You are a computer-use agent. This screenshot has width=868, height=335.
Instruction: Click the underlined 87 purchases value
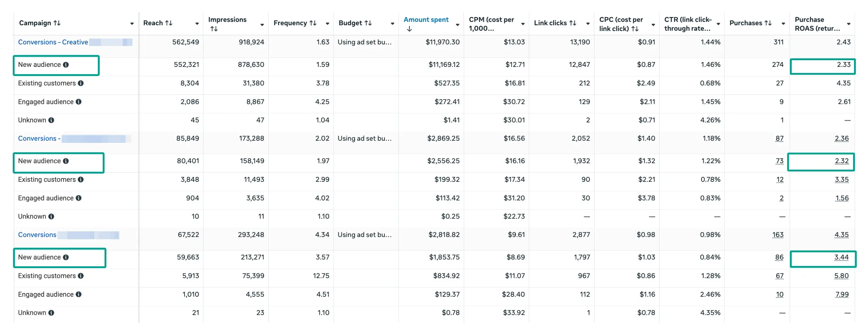point(779,139)
